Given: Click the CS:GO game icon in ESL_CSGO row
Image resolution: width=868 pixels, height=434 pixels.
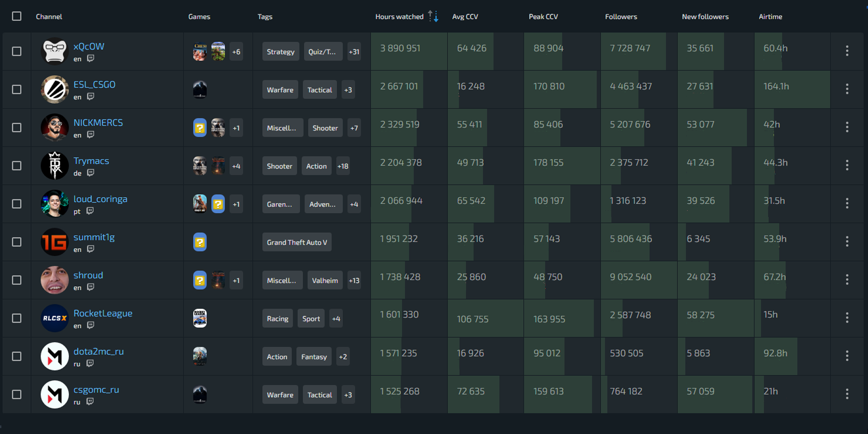Looking at the screenshot, I should pos(200,90).
